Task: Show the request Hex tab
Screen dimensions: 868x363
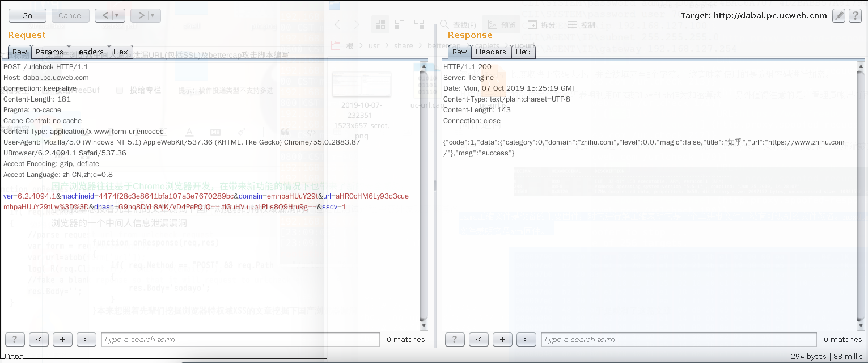Action: tap(120, 52)
